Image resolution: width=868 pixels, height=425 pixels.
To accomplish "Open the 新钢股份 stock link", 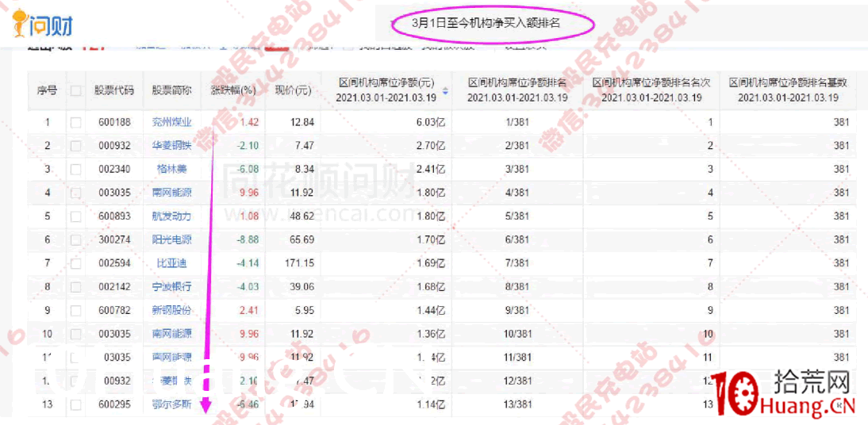I will [x=171, y=310].
